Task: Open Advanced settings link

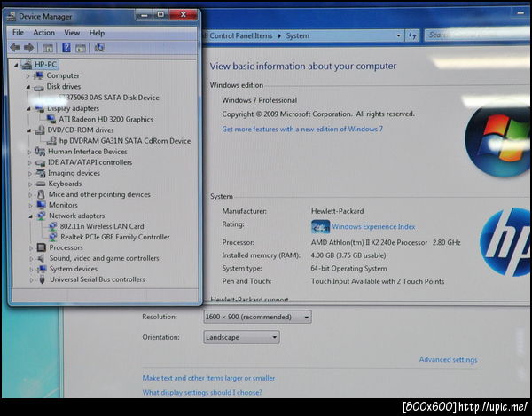Action: point(448,359)
